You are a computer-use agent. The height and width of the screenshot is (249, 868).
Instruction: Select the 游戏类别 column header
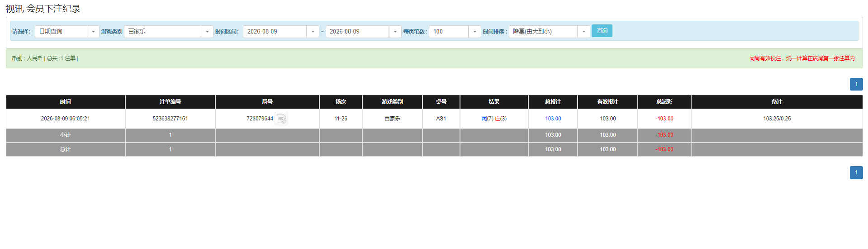click(392, 102)
